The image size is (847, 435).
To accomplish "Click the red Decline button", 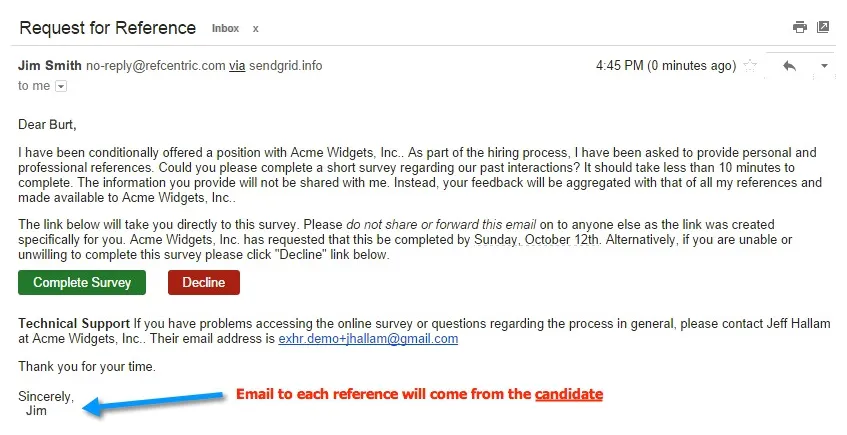I will [203, 283].
